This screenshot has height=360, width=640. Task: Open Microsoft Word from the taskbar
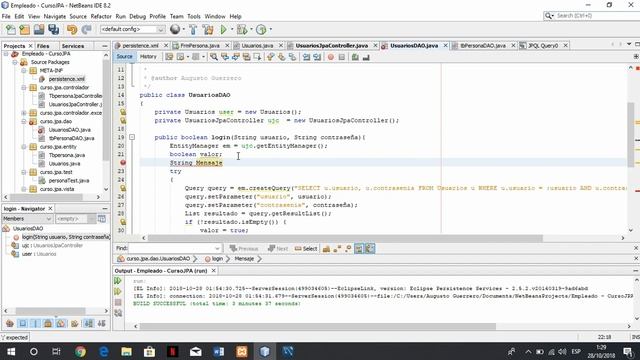[x=218, y=351]
